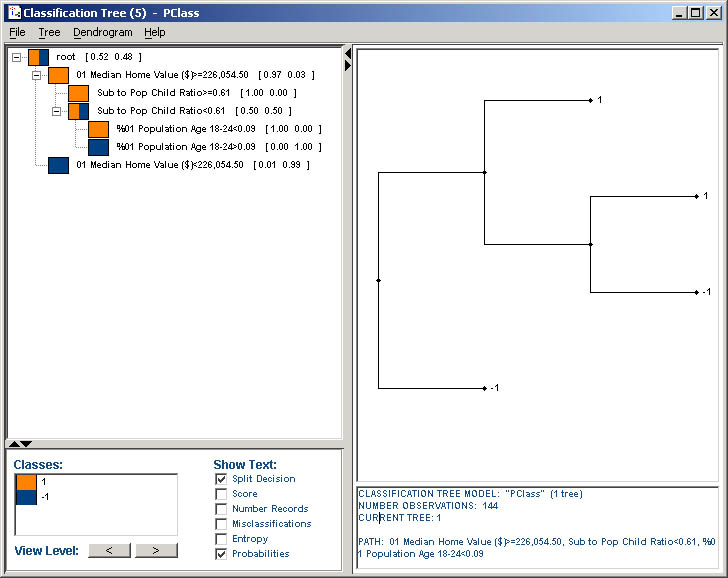Click the View Level next (>) button
728x578 pixels.
click(x=156, y=551)
